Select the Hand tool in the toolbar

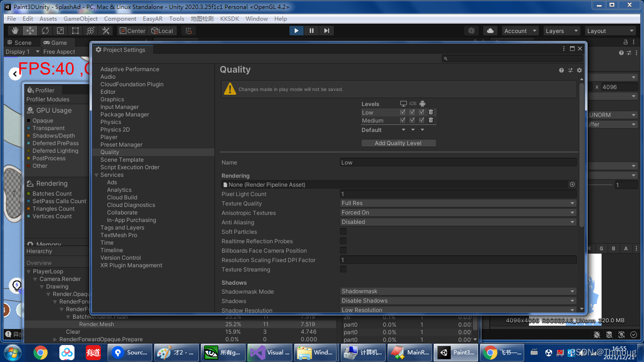point(15,31)
